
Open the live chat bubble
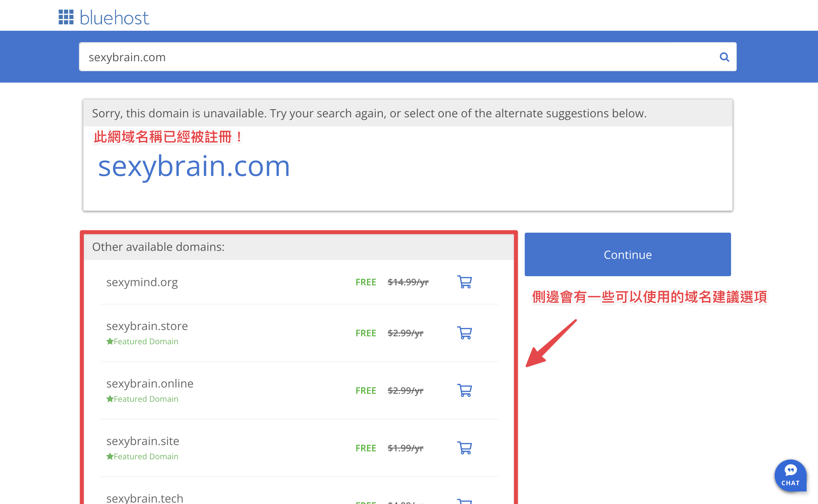click(x=790, y=475)
